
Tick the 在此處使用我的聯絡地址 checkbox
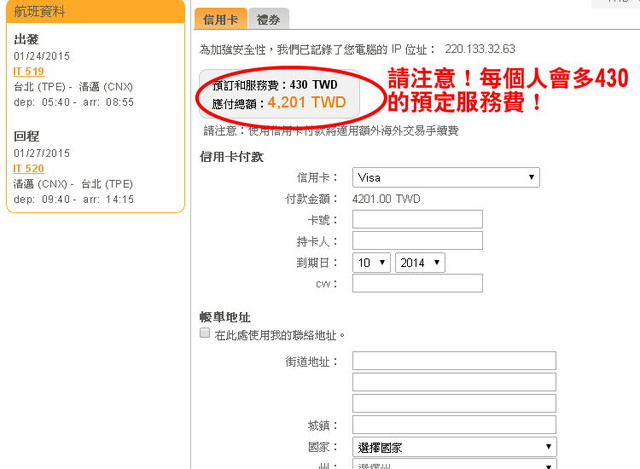(x=205, y=334)
